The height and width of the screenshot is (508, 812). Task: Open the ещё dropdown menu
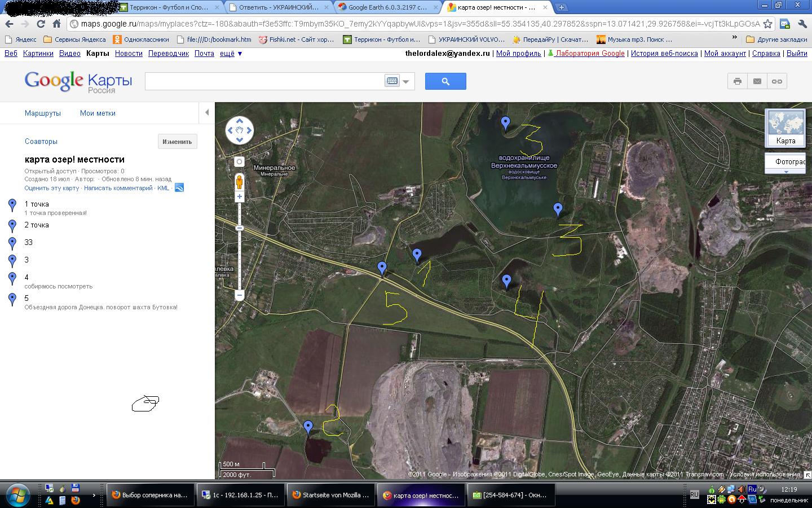[231, 53]
